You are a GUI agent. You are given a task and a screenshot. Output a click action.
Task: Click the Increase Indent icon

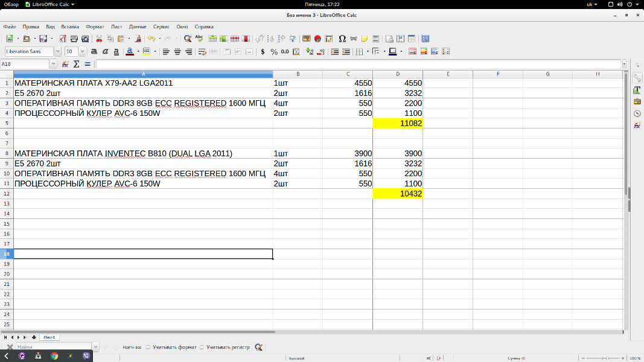tap(335, 51)
